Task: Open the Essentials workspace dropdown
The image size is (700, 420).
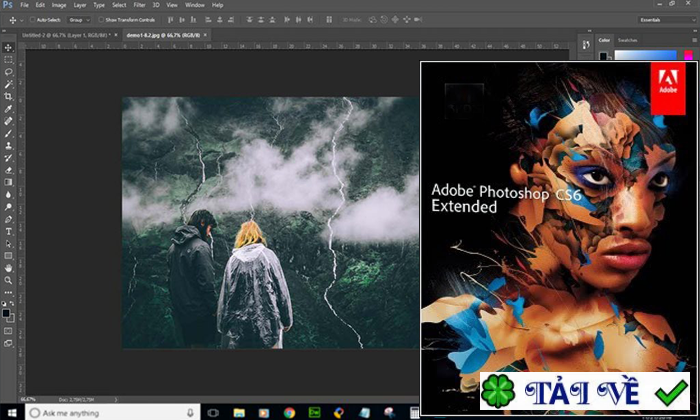Action: tap(660, 19)
